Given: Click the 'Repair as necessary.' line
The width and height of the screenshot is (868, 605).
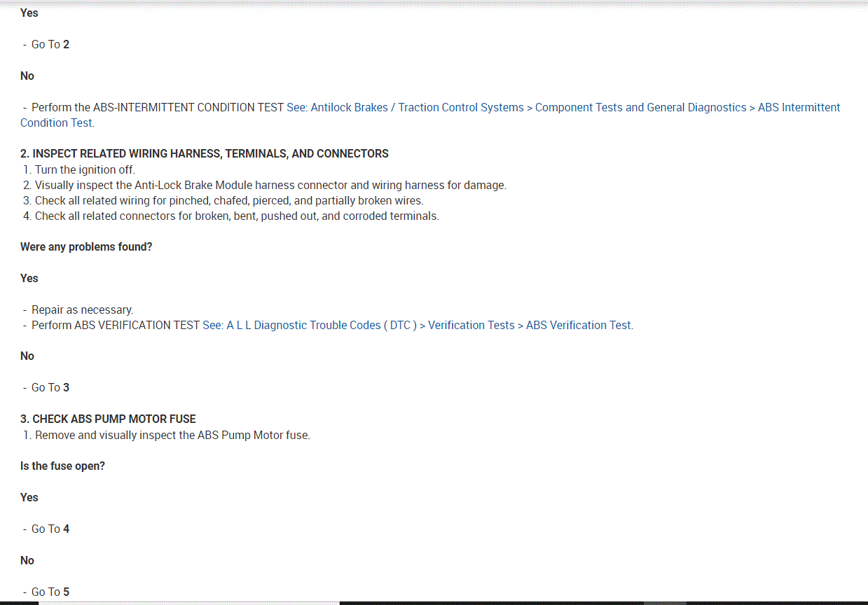Looking at the screenshot, I should 82,310.
